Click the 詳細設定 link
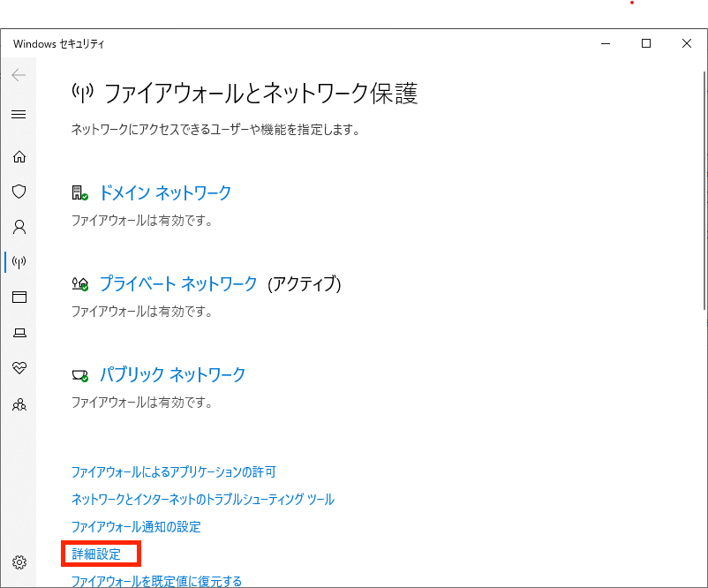This screenshot has width=708, height=588. pos(96,554)
